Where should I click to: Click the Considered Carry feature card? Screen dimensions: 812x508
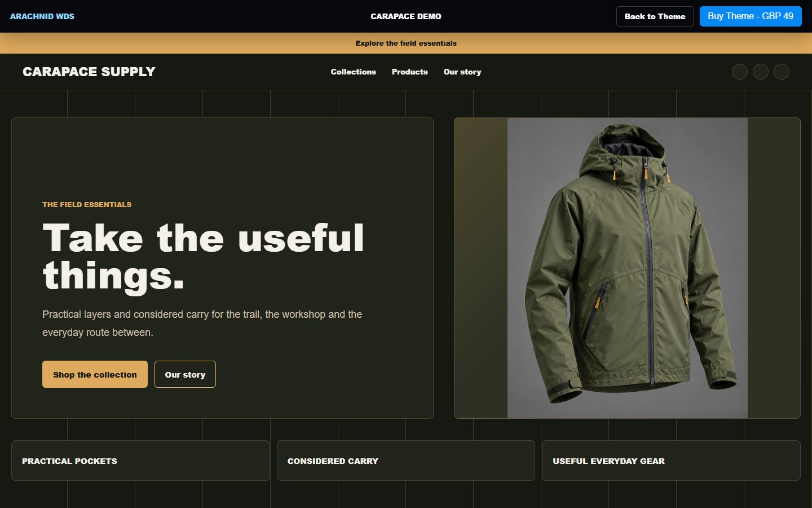coord(406,461)
